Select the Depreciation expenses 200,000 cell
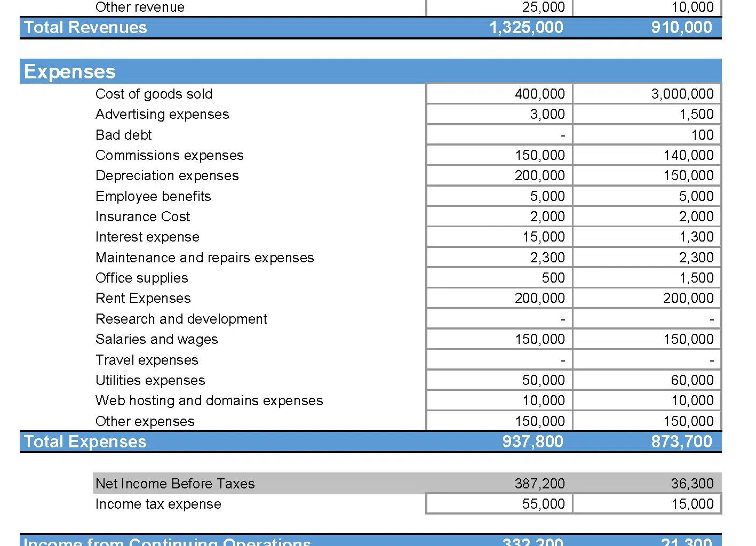 (499, 175)
